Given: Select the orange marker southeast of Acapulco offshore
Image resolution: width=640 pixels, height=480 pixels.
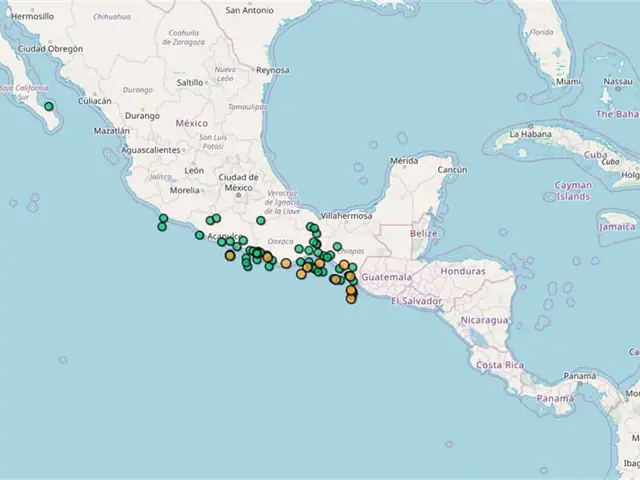Looking at the screenshot, I should [230, 256].
